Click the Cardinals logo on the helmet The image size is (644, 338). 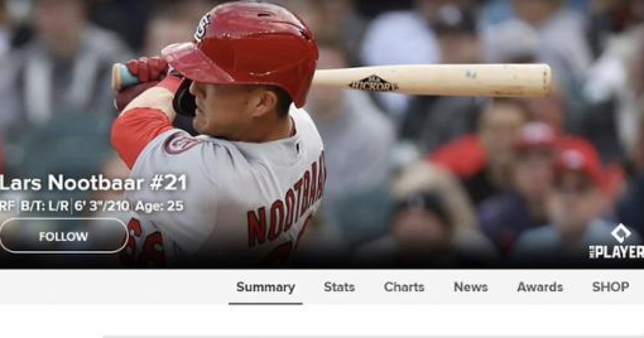(x=203, y=27)
